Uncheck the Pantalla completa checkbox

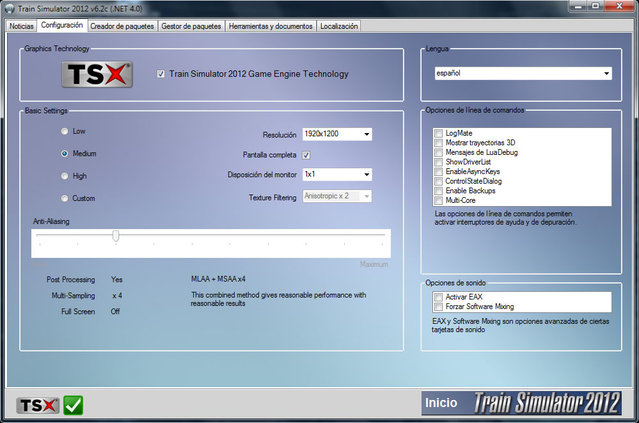point(306,155)
